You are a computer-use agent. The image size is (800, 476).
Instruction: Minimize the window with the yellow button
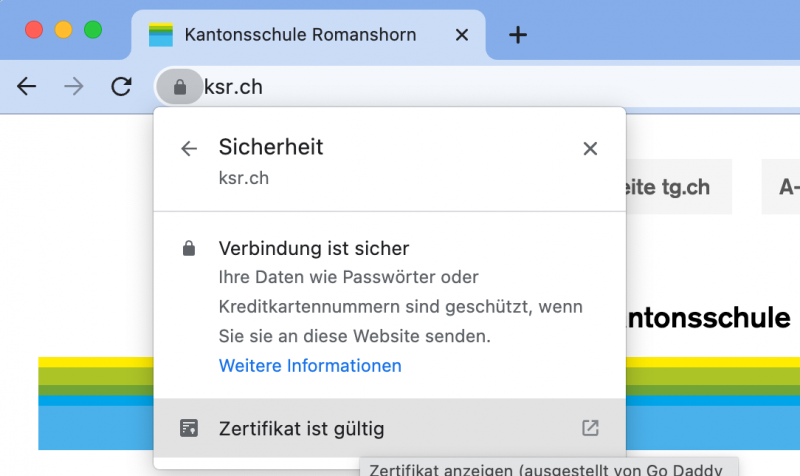(63, 29)
